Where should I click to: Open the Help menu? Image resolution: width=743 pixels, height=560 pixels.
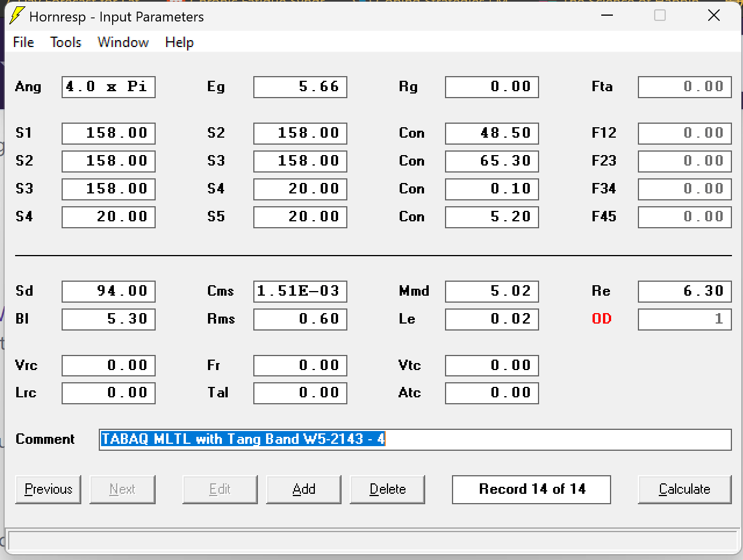tap(180, 42)
